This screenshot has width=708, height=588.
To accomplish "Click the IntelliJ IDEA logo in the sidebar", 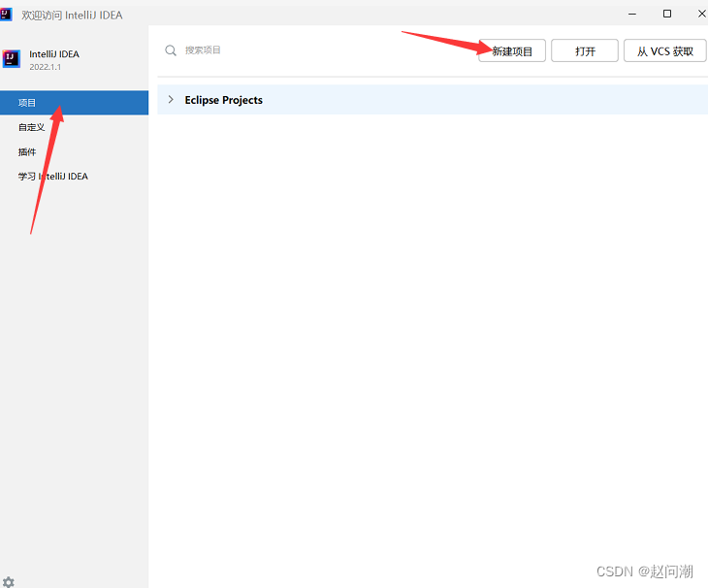I will tap(12, 59).
